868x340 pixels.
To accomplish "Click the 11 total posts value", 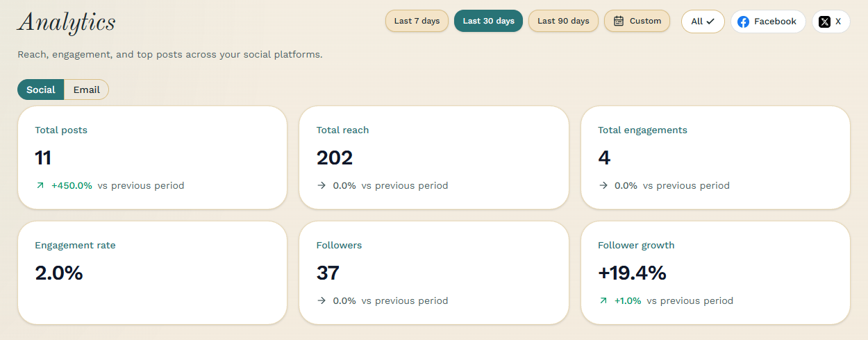I will pos(43,158).
